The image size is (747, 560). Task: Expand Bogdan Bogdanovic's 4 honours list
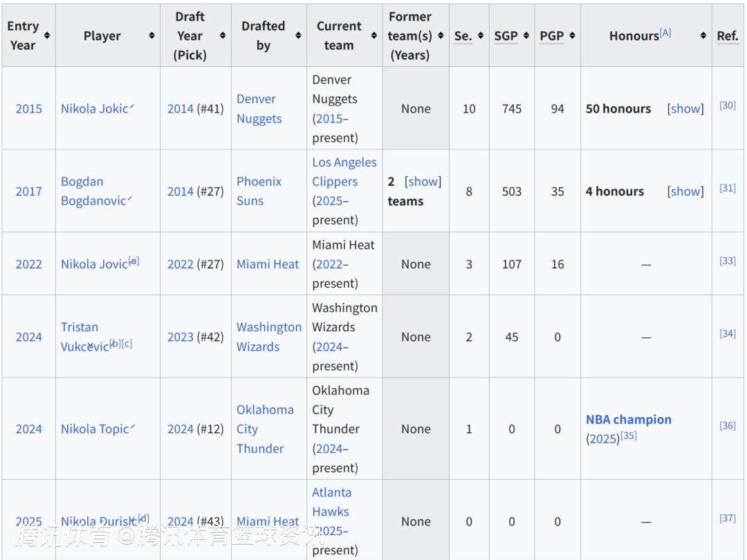click(685, 192)
